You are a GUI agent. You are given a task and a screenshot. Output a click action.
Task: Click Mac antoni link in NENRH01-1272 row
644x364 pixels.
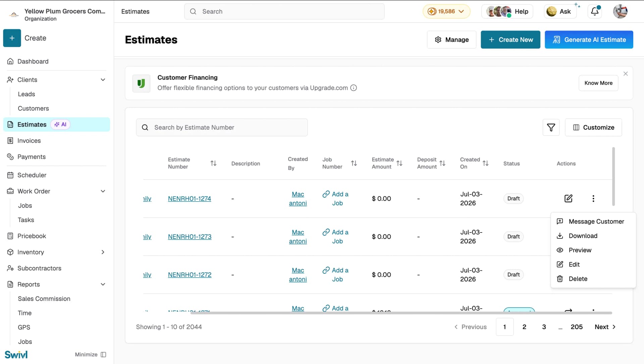(x=298, y=275)
